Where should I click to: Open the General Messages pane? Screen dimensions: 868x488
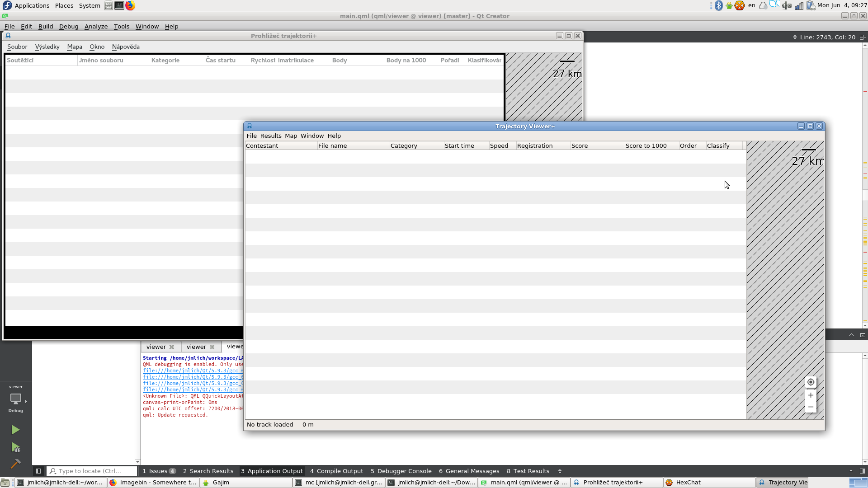pos(469,471)
